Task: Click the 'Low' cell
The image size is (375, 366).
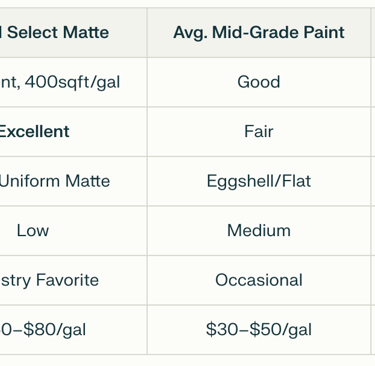Action: [x=73, y=231]
